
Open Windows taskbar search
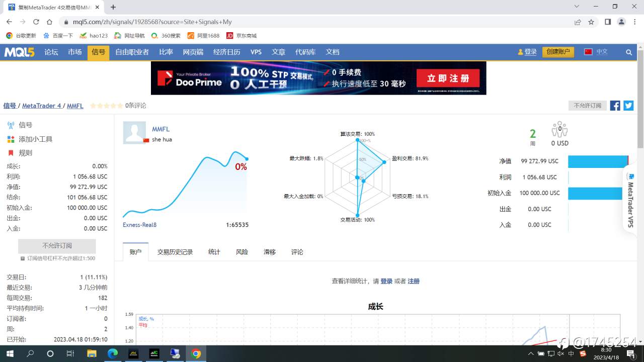(30, 353)
